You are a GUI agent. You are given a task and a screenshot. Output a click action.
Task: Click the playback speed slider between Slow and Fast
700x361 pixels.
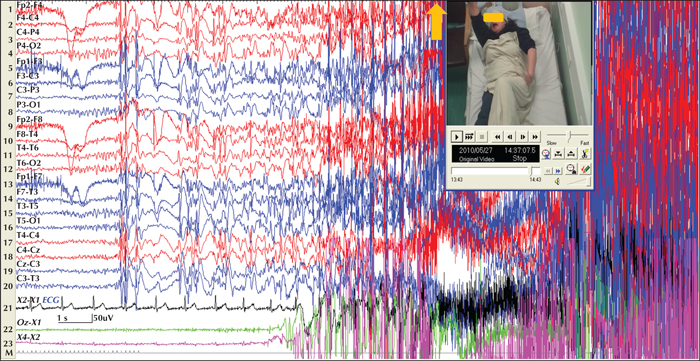567,134
